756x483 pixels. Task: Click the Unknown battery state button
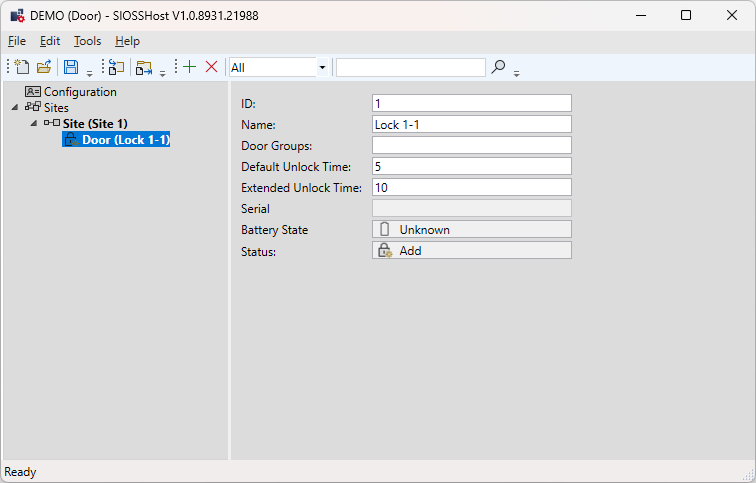point(471,230)
